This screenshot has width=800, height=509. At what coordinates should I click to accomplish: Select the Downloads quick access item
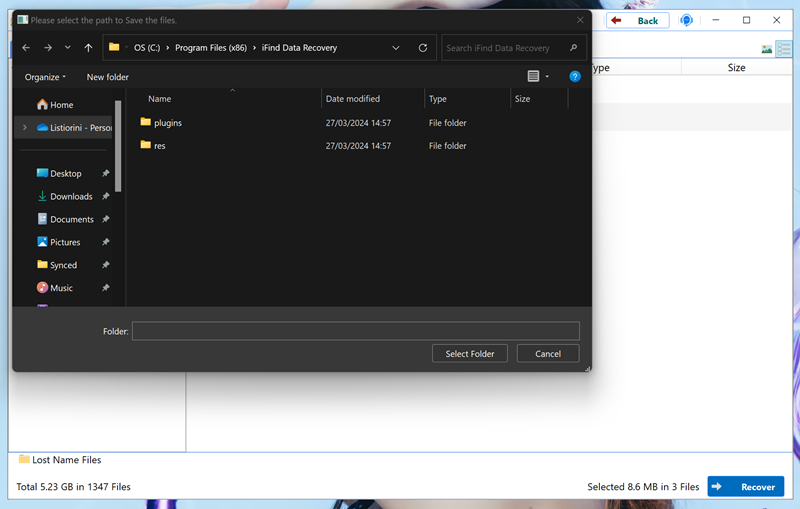pyautogui.click(x=71, y=197)
